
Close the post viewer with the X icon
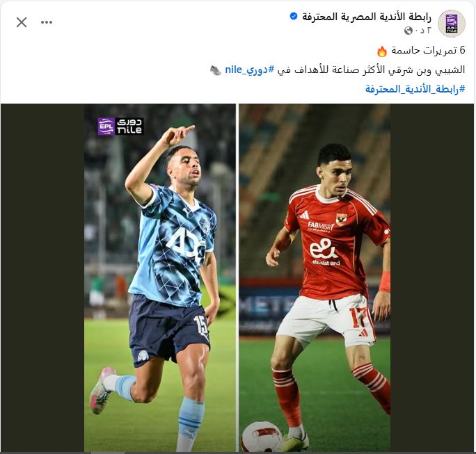click(x=22, y=22)
